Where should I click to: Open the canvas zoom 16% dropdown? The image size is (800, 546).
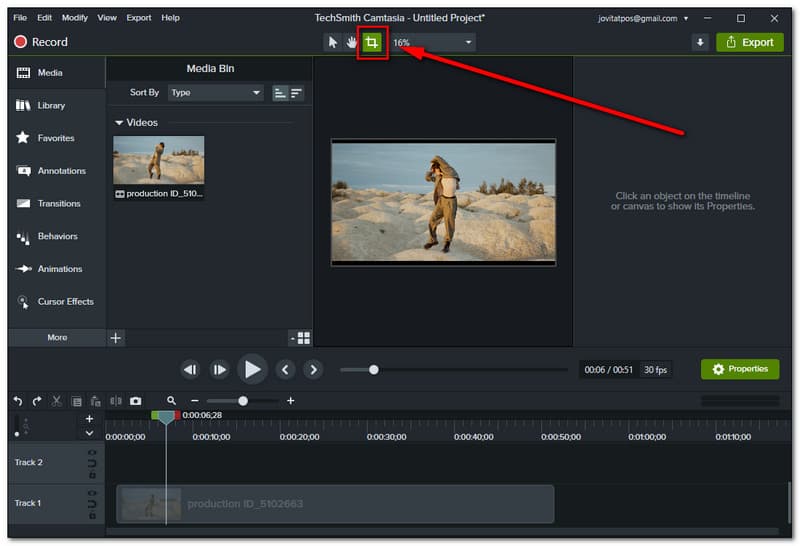pos(432,43)
